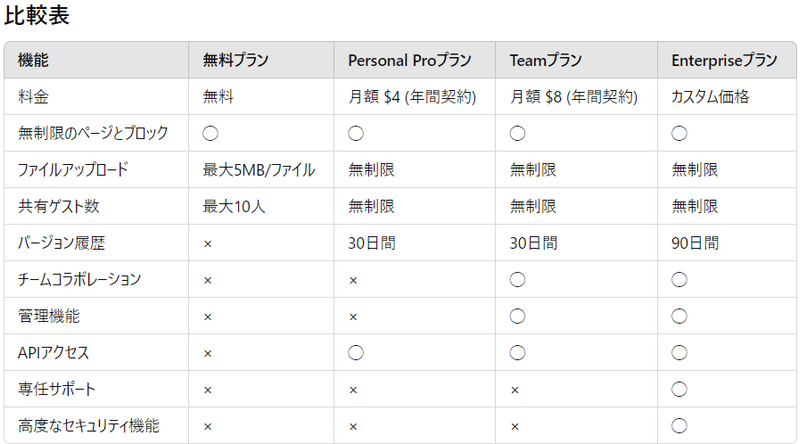
Task: Click the Team circle in チームコラボレーション row
Action: pos(517,280)
